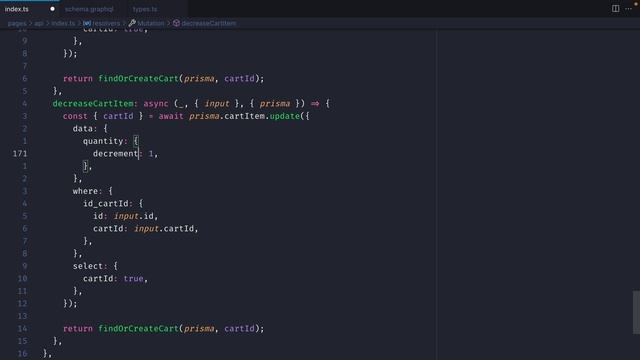Open the decreaseCartItem breadcrumb segment
Screen dimensions: 640x360
pyautogui.click(x=209, y=23)
